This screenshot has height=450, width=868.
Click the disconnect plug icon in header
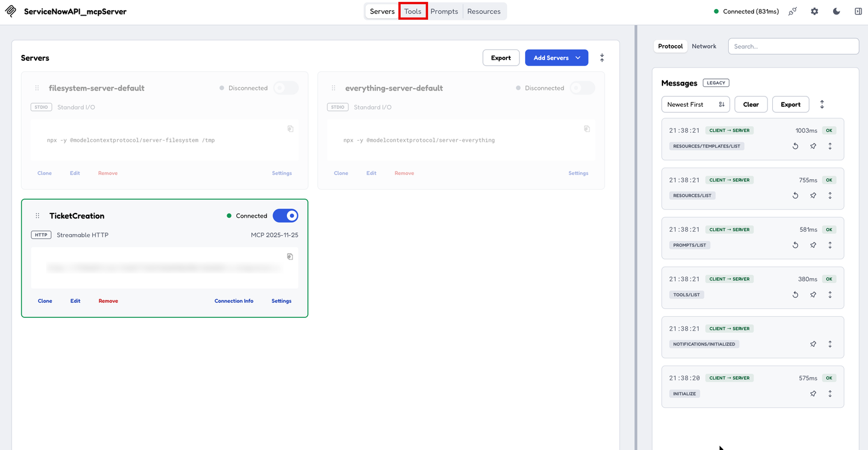[x=793, y=11]
